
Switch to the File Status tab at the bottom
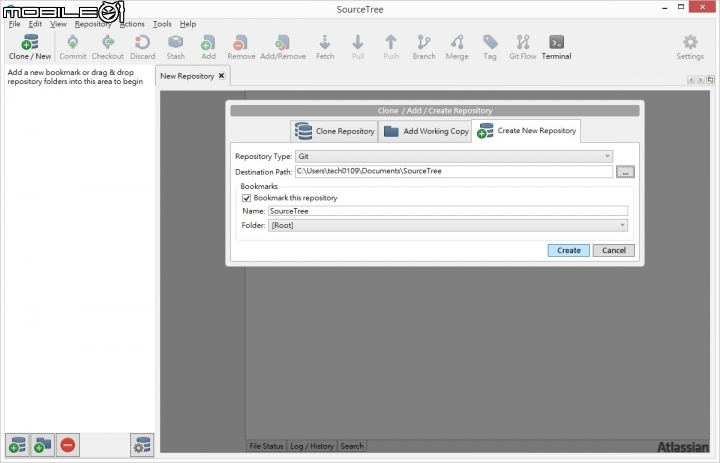(x=266, y=446)
